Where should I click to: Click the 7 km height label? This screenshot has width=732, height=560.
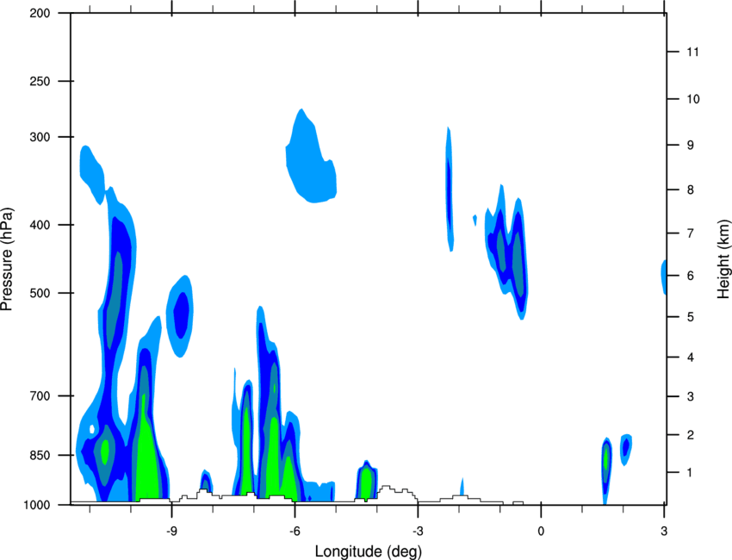click(x=691, y=233)
